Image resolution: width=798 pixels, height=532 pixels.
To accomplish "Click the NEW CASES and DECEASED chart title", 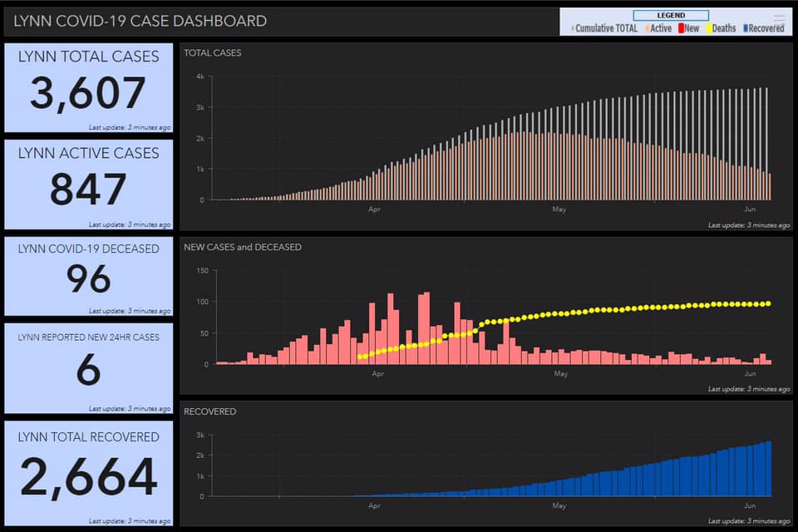I will click(243, 247).
